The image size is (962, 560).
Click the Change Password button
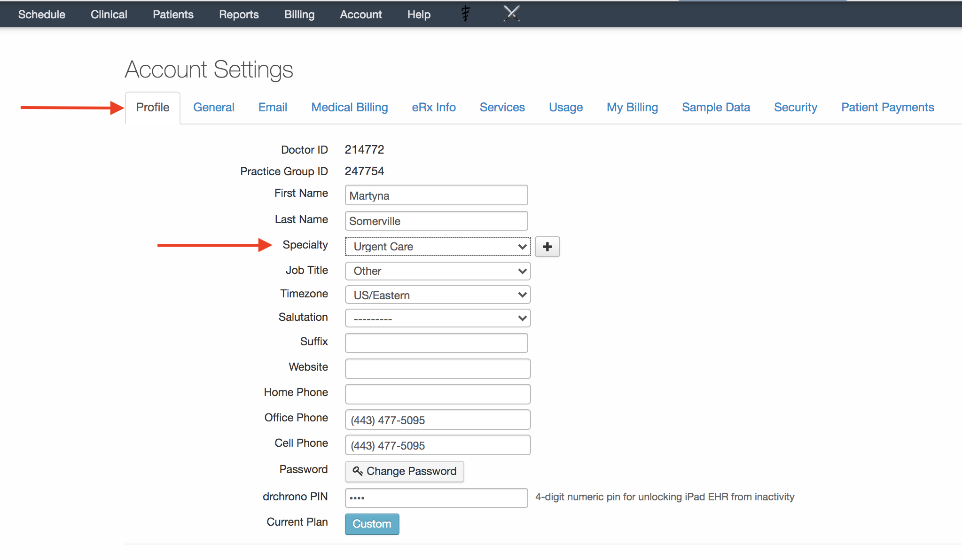click(404, 471)
